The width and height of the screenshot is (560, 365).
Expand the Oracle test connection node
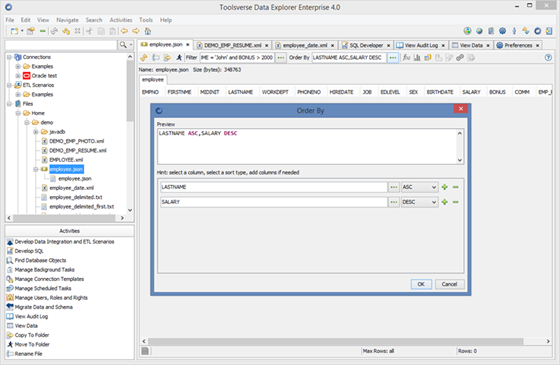coord(18,76)
